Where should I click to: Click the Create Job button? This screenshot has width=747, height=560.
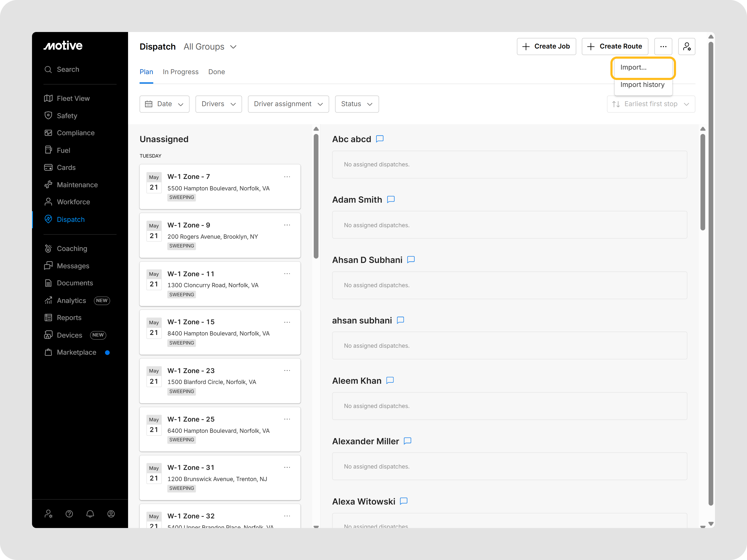click(x=546, y=47)
